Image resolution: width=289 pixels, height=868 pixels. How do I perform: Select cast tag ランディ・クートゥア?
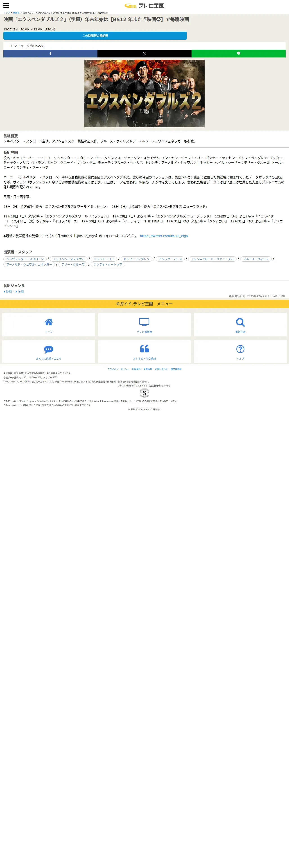108,265
